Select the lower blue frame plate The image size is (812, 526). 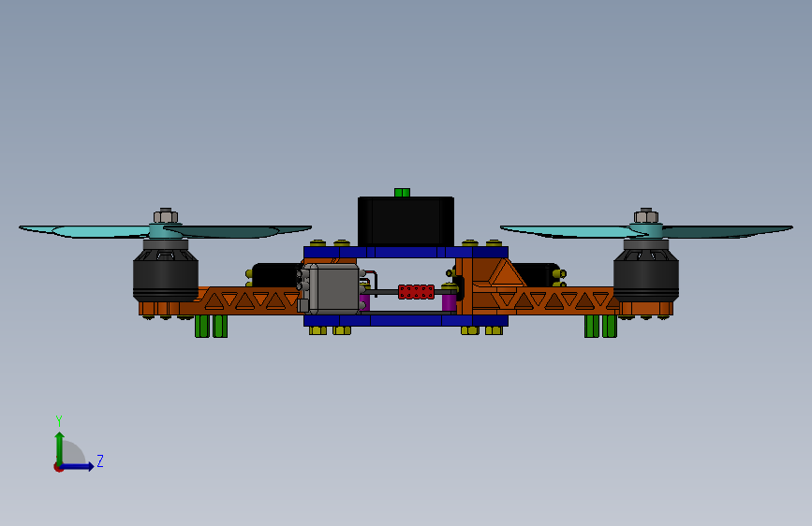point(406,320)
